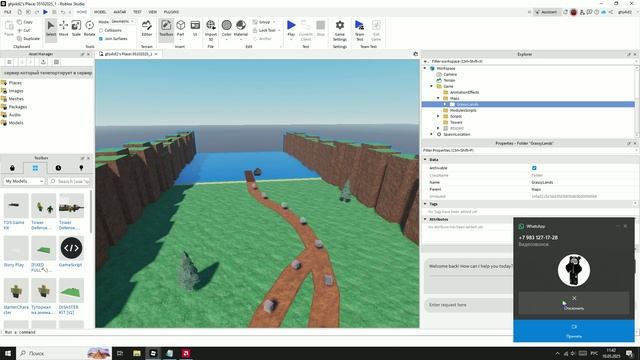Open the Places folder in Asset Manager
The image size is (640, 360).
(x=15, y=82)
